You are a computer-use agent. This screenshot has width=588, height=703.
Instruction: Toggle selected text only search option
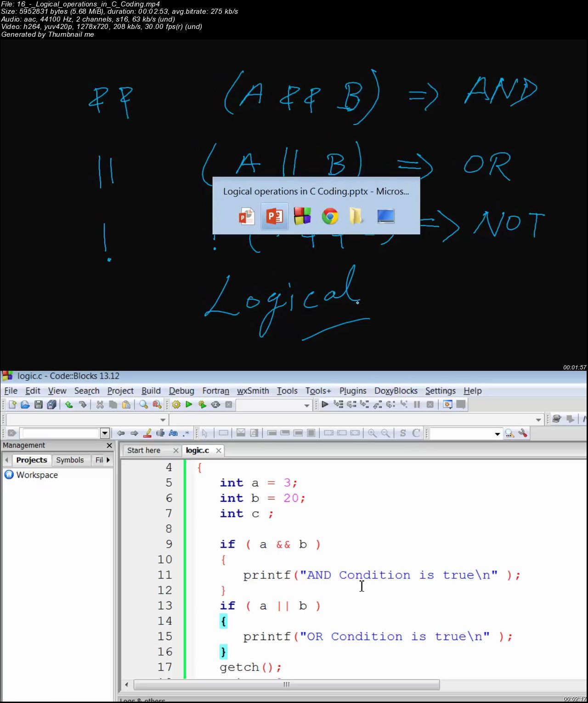tap(160, 433)
